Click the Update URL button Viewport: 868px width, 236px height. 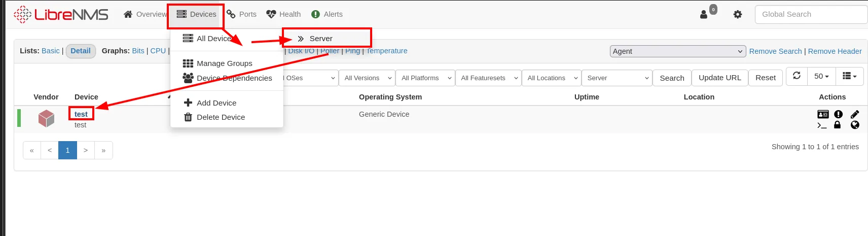click(x=719, y=78)
